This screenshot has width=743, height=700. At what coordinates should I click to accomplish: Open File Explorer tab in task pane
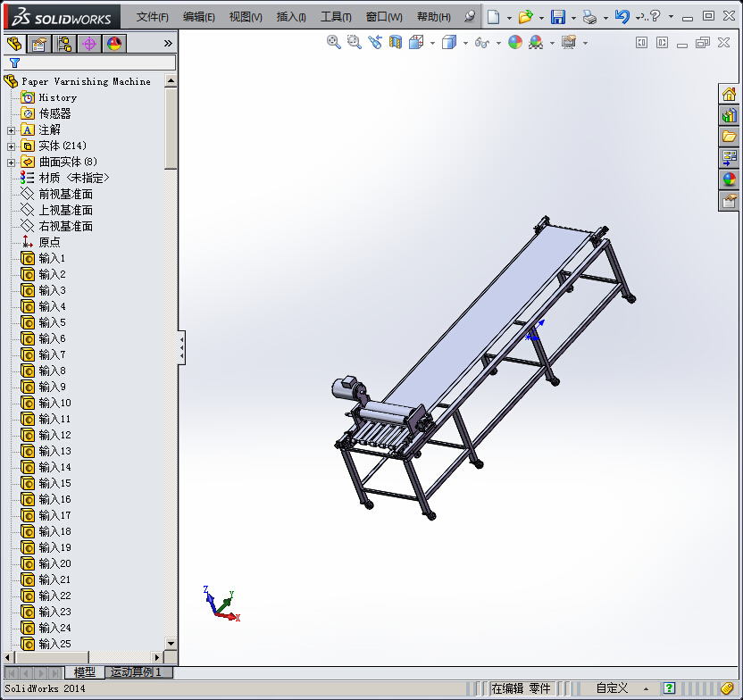729,137
